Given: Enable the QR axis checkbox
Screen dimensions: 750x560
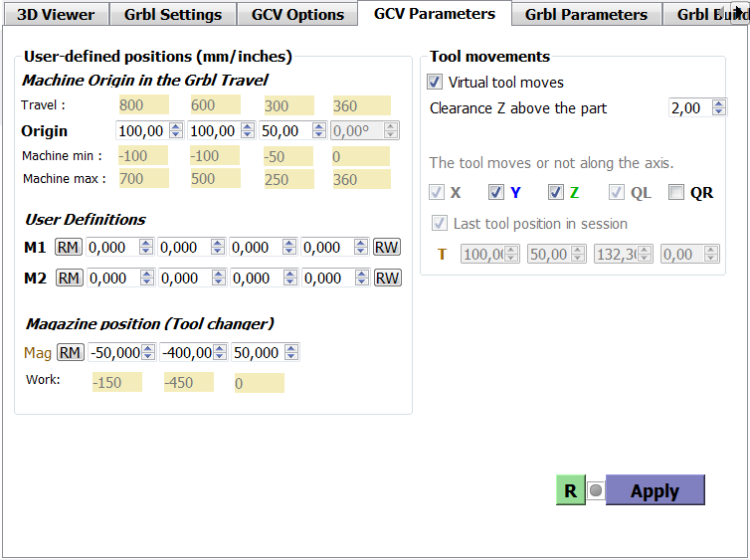Looking at the screenshot, I should pos(676,192).
